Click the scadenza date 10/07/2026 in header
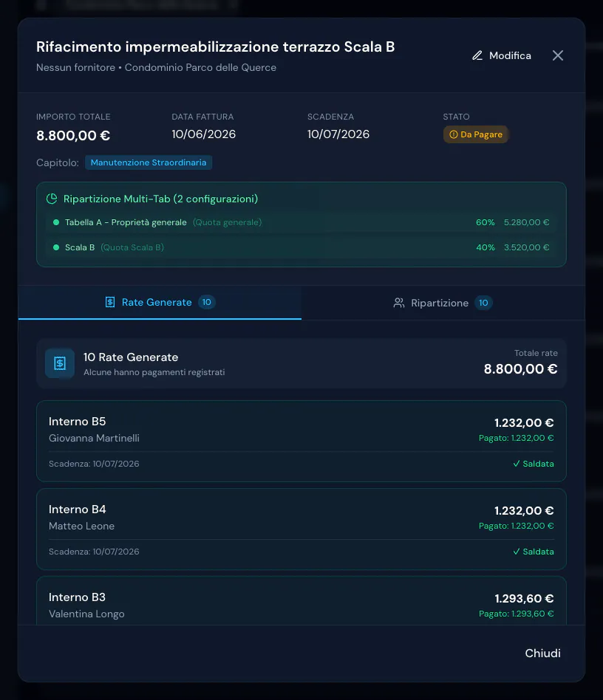 [x=338, y=134]
